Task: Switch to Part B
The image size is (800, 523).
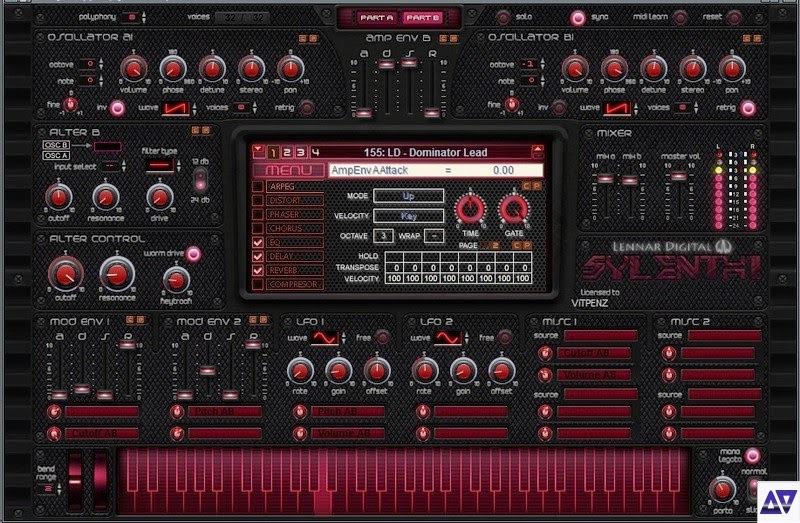Action: (x=422, y=17)
